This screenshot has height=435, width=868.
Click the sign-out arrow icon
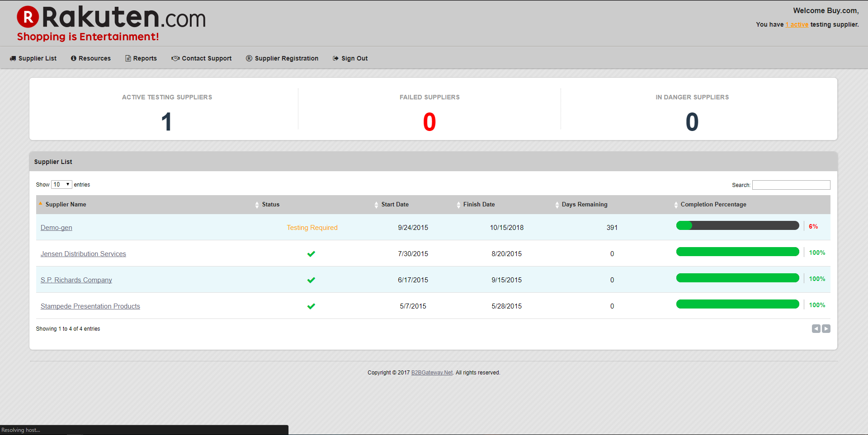336,58
